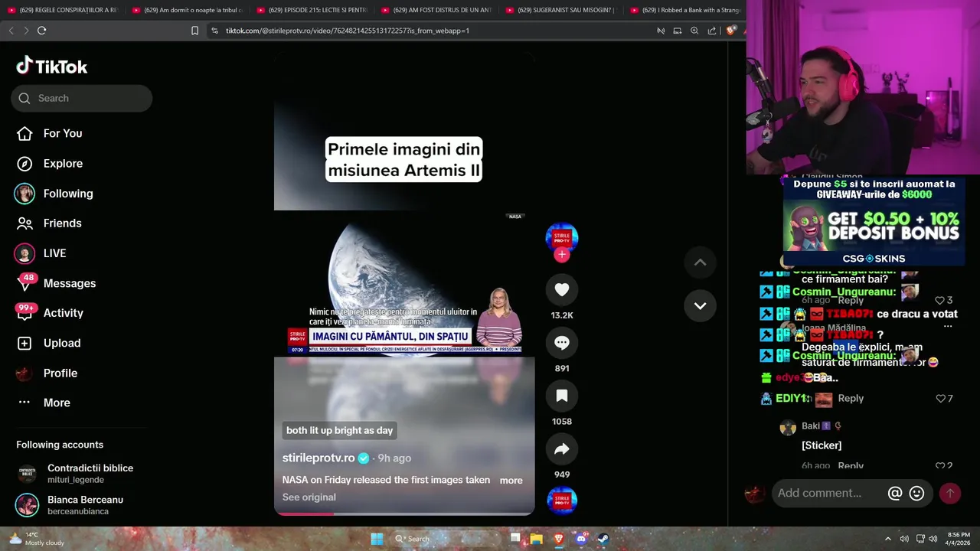
Task: Go to previous video with up chevron
Action: 700,262
